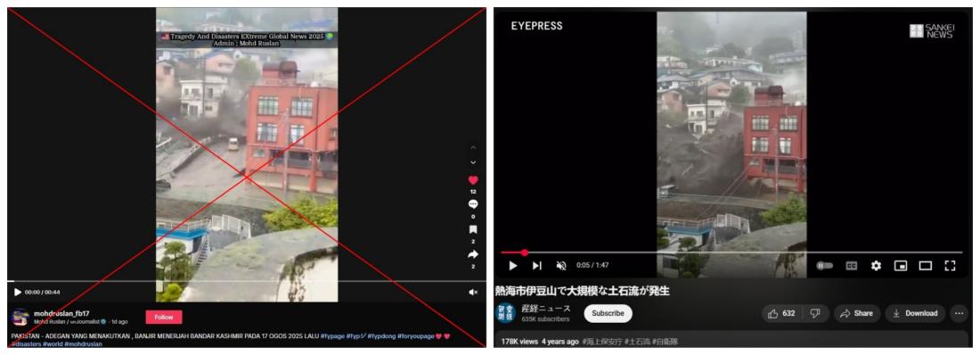Bookmark the TikTok video
980x355 pixels.
[473, 230]
